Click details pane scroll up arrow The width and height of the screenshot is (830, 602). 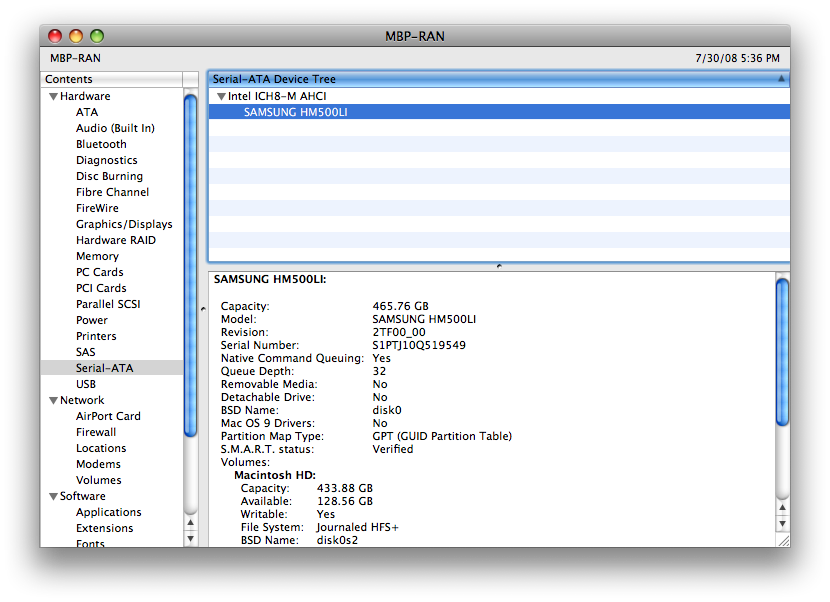click(782, 508)
